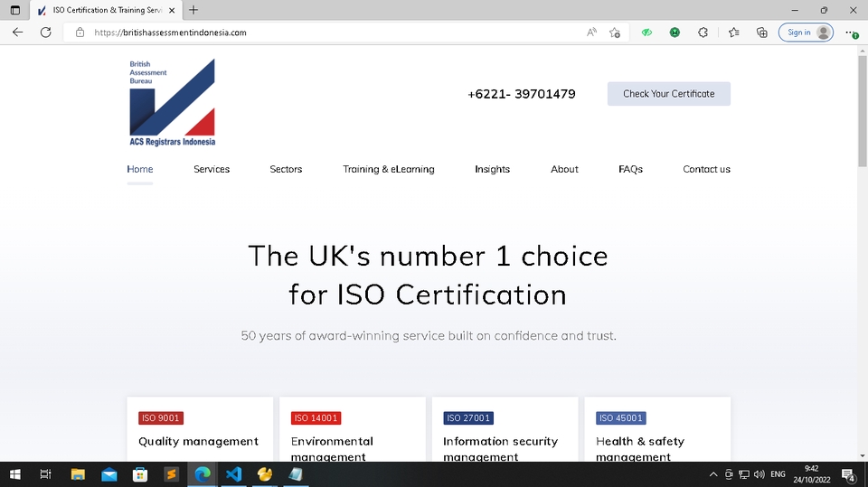The image size is (868, 487).
Task: Open Sublime Text from taskbar
Action: click(171, 474)
